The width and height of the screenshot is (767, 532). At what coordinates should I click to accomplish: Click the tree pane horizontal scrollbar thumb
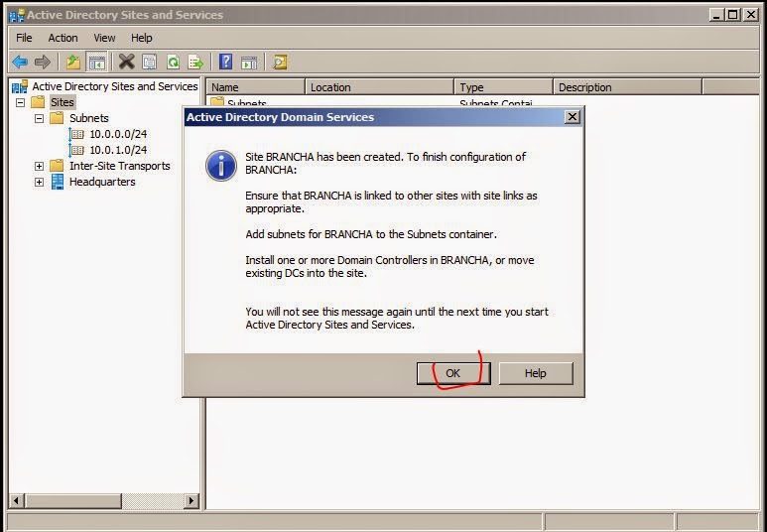[x=73, y=500]
